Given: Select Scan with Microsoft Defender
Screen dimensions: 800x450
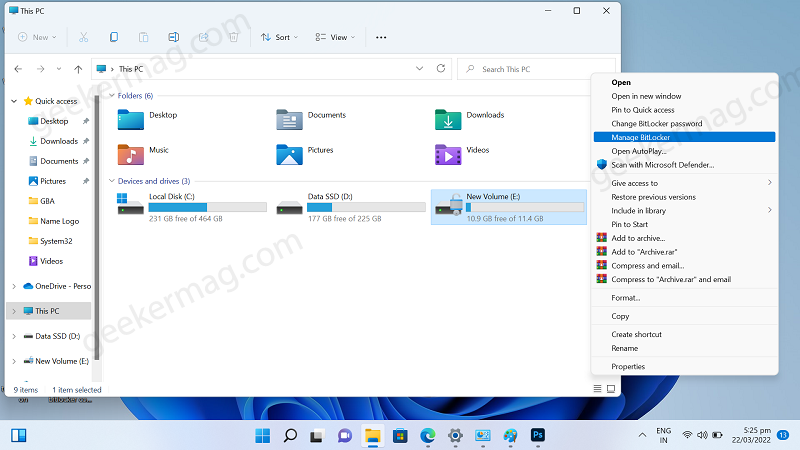Looking at the screenshot, I should (x=684, y=165).
